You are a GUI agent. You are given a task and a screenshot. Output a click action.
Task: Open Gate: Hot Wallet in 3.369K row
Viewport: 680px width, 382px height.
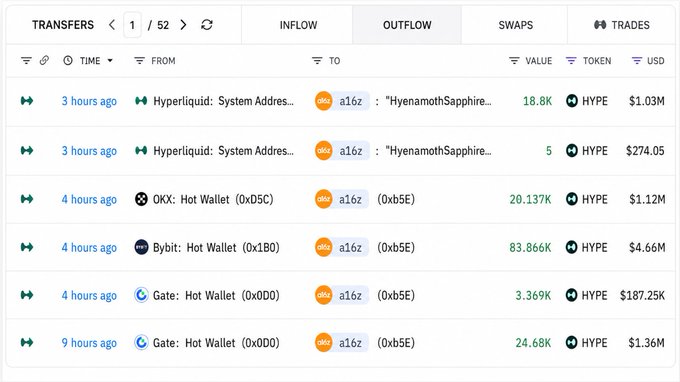216,295
